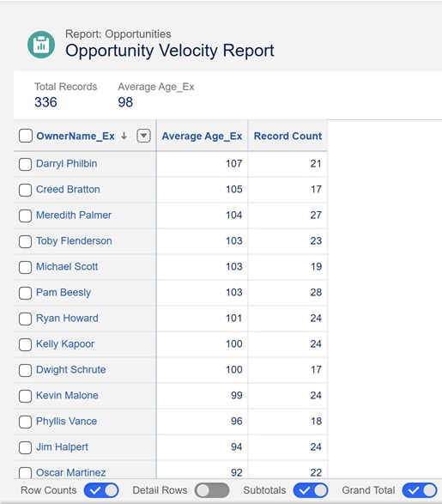The height and width of the screenshot is (504, 442).
Task: Switch off the Grand Total toggle
Action: pyautogui.click(x=420, y=490)
